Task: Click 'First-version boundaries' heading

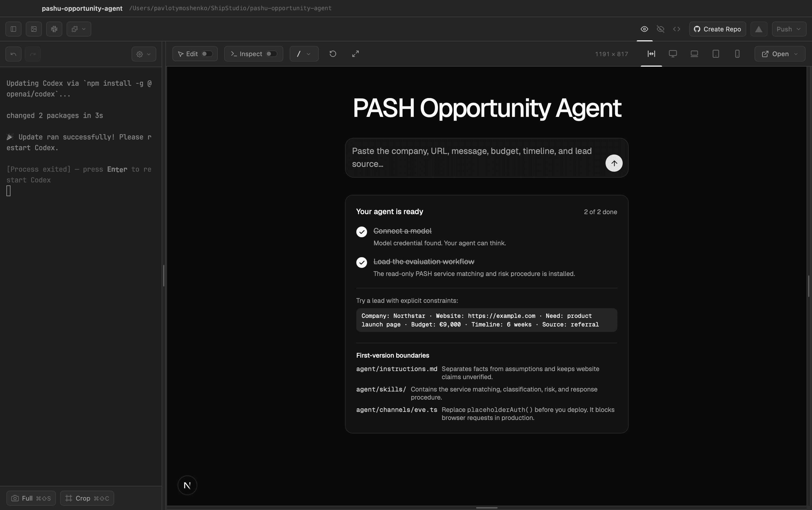Action: click(393, 355)
